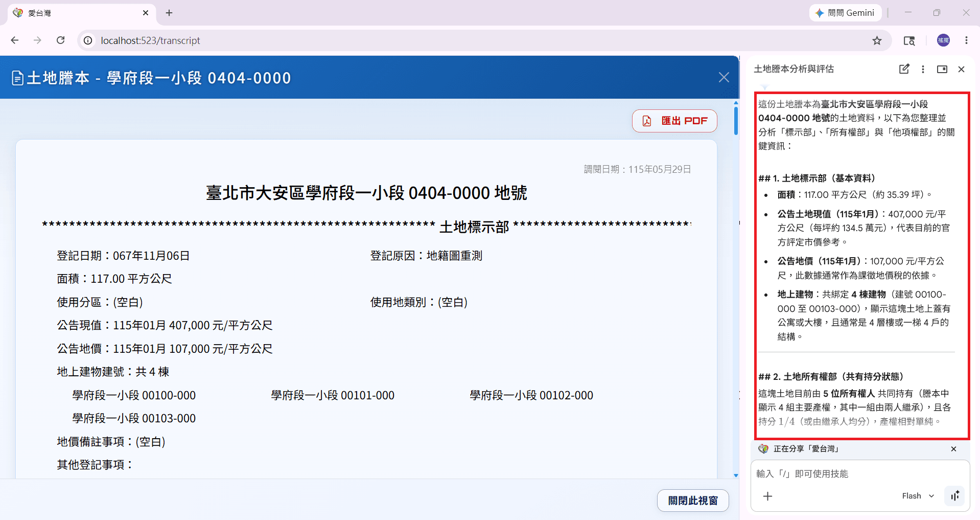Screen dimensions: 980x520
Task: Click the 調閱日期:115年05月29日 text
Action: pos(637,169)
